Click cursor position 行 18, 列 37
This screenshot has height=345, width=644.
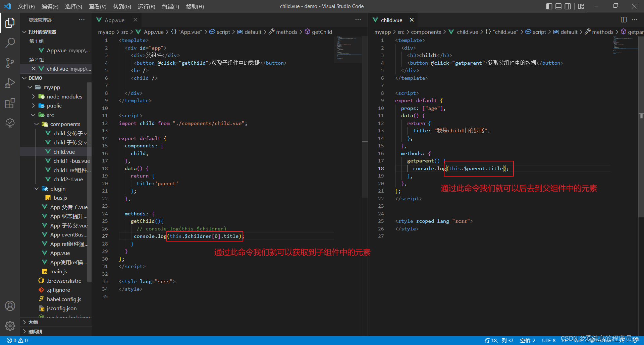[x=499, y=340]
